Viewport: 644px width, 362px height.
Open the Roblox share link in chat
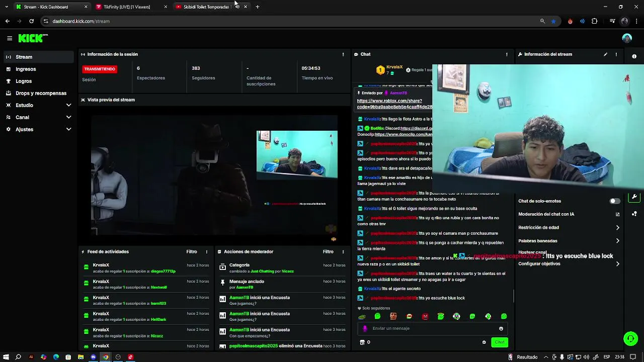(x=394, y=104)
